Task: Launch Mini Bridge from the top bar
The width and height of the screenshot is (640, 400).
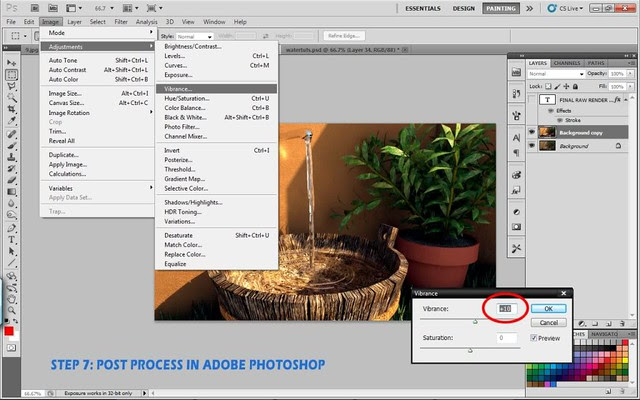Action: 53,8
